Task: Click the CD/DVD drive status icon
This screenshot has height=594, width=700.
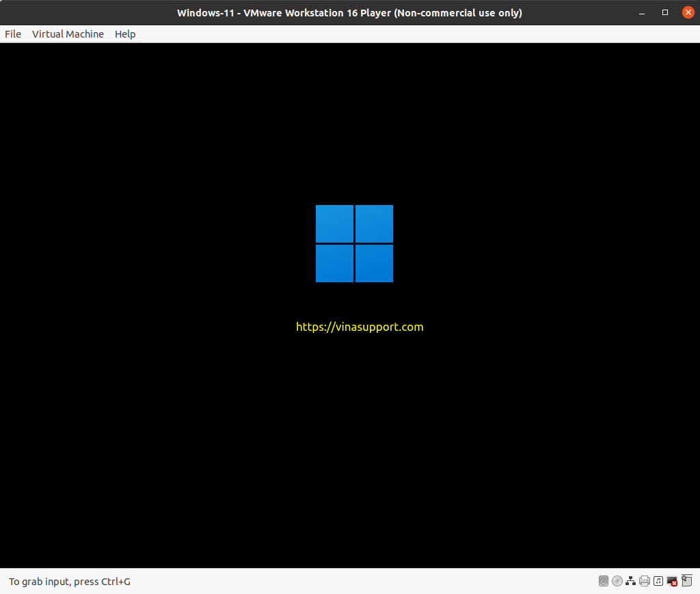Action: click(617, 581)
